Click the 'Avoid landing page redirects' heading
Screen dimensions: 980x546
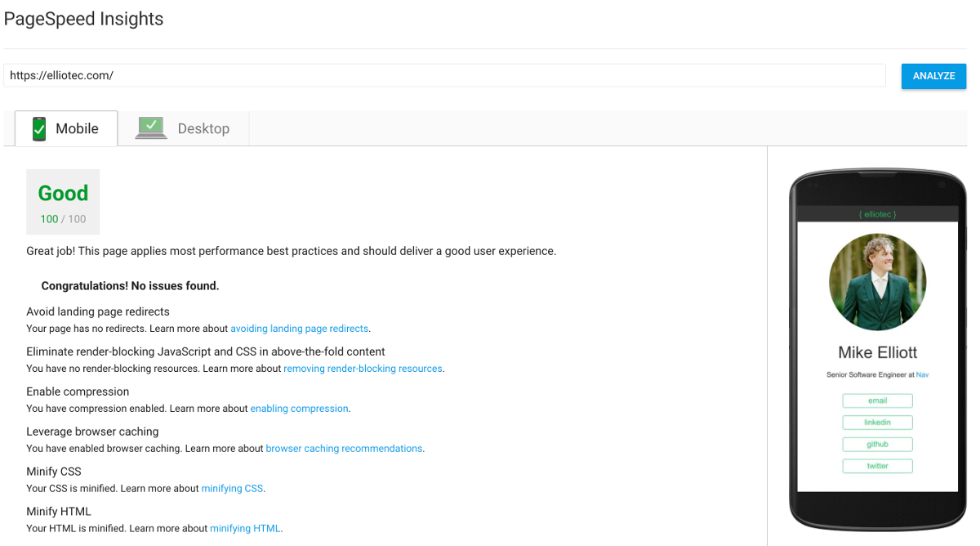click(98, 311)
